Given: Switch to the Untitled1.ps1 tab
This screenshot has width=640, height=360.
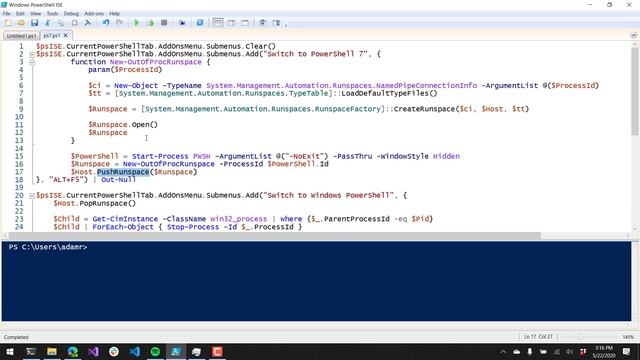Looking at the screenshot, I should pyautogui.click(x=21, y=36).
